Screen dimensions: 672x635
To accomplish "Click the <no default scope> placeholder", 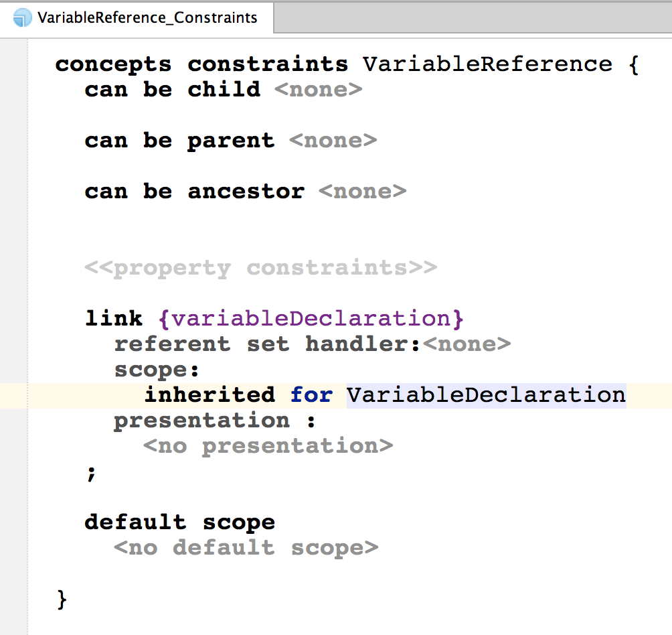I will click(246, 548).
